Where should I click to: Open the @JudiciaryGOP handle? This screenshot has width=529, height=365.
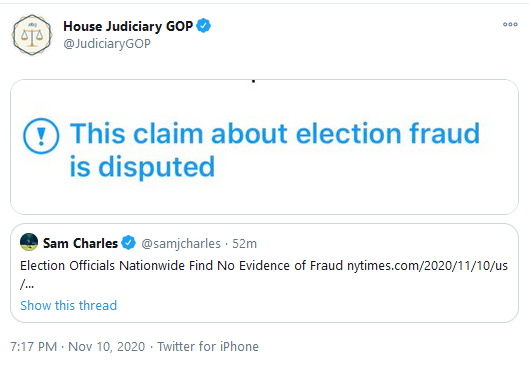(x=107, y=44)
